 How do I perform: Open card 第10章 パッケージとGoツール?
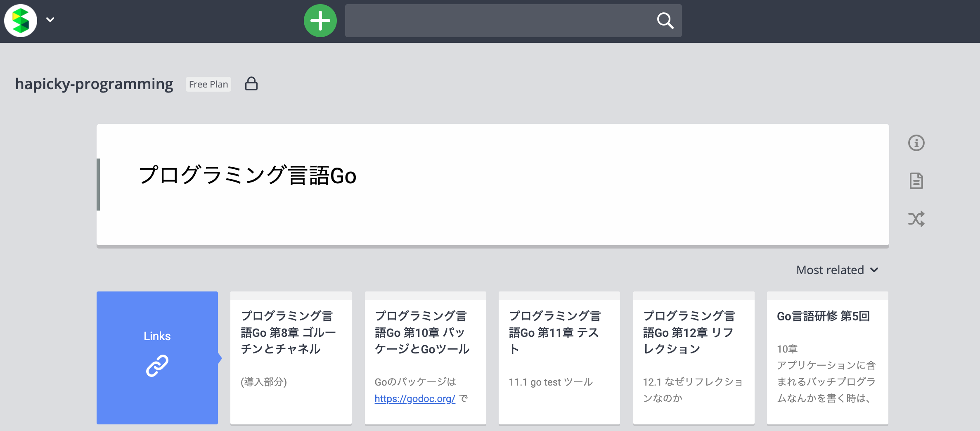426,358
